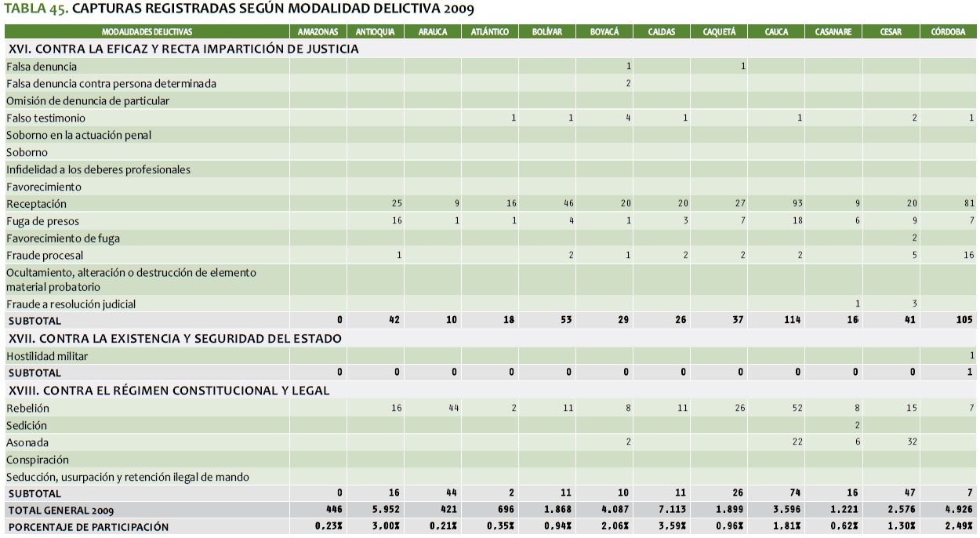The width and height of the screenshot is (980, 538).
Task: Click the Caldas percentage cell 3,59%
Action: [x=675, y=527]
